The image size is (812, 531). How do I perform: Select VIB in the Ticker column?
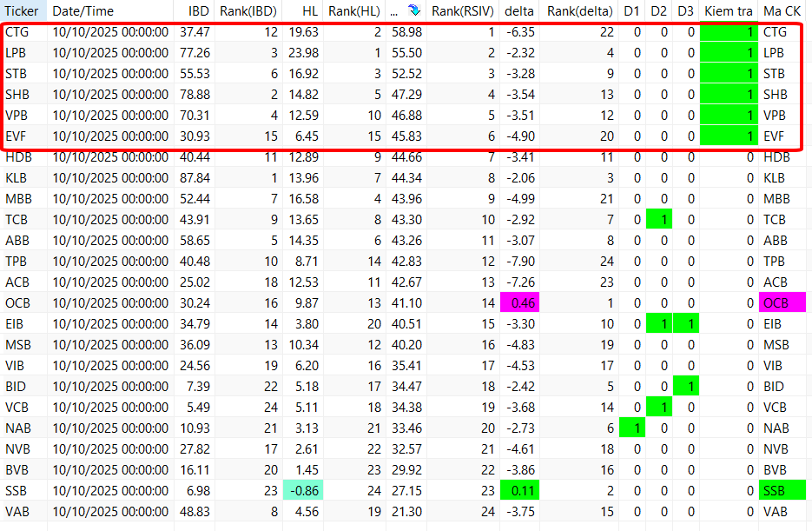(x=15, y=366)
